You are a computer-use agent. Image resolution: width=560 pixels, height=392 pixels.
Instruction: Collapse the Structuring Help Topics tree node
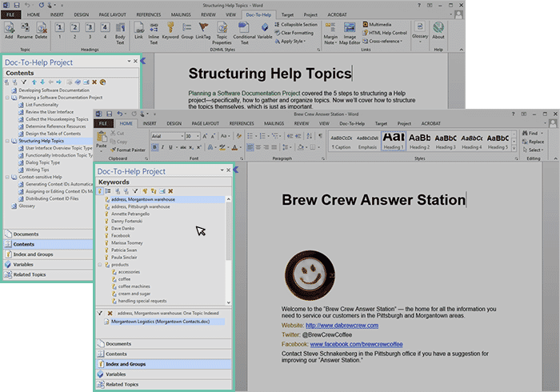click(7, 141)
